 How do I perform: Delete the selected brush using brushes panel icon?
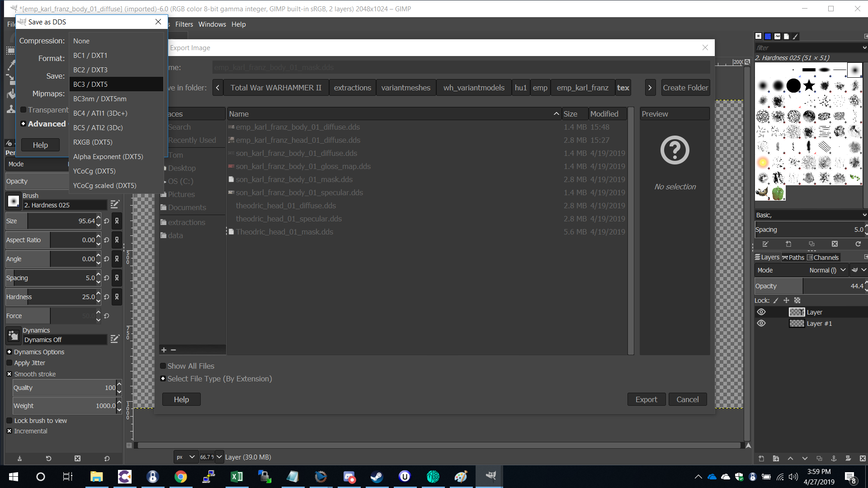(835, 244)
